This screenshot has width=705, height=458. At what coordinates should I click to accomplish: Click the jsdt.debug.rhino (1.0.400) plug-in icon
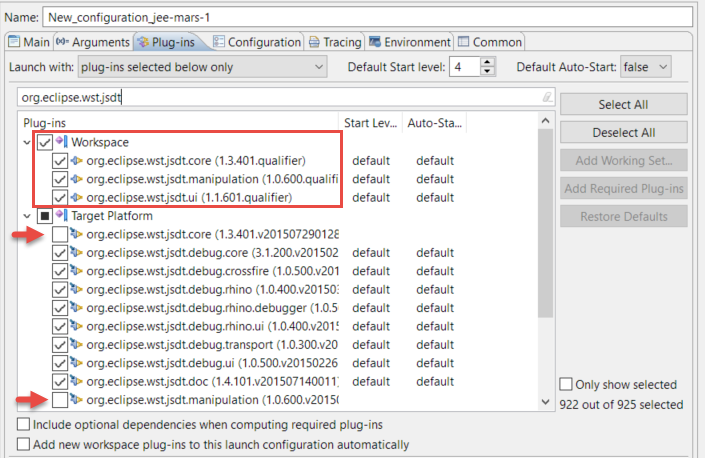(77, 289)
